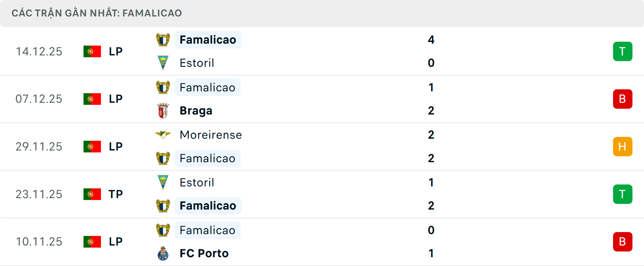Click the recent matches Famalicao header
Screen dimensions: 644x266
pyautogui.click(x=97, y=13)
